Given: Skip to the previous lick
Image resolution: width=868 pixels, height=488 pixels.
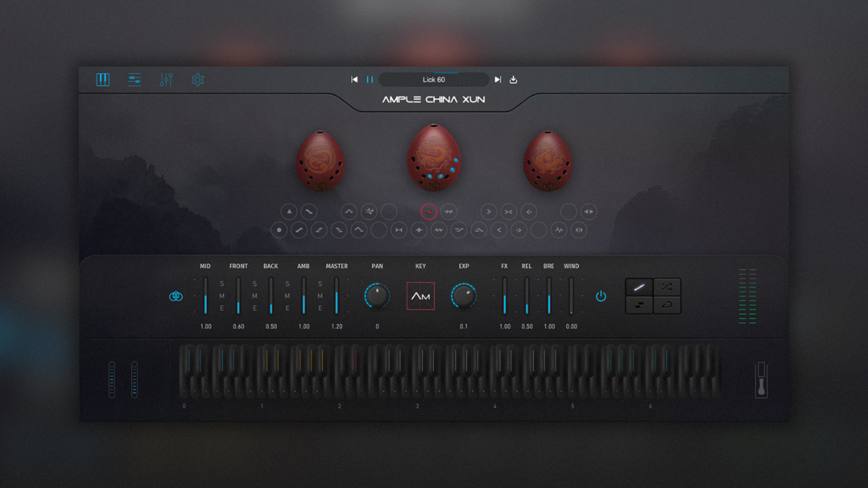Looking at the screenshot, I should [x=354, y=80].
